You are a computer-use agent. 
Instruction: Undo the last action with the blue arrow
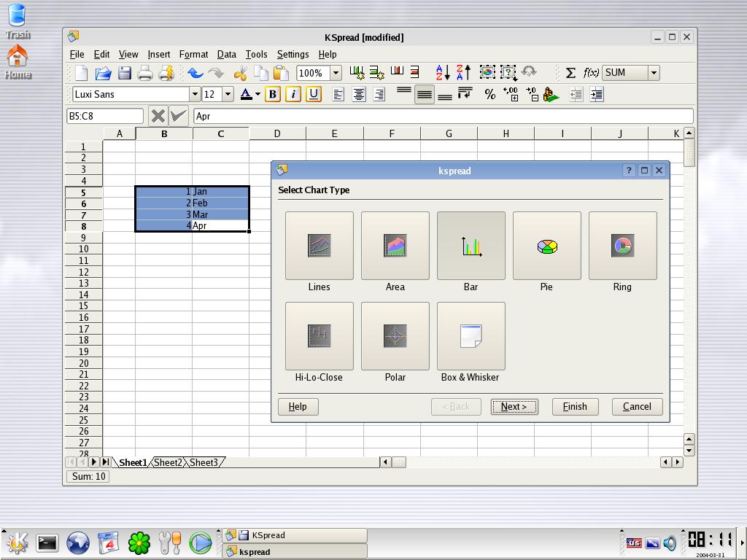[196, 73]
